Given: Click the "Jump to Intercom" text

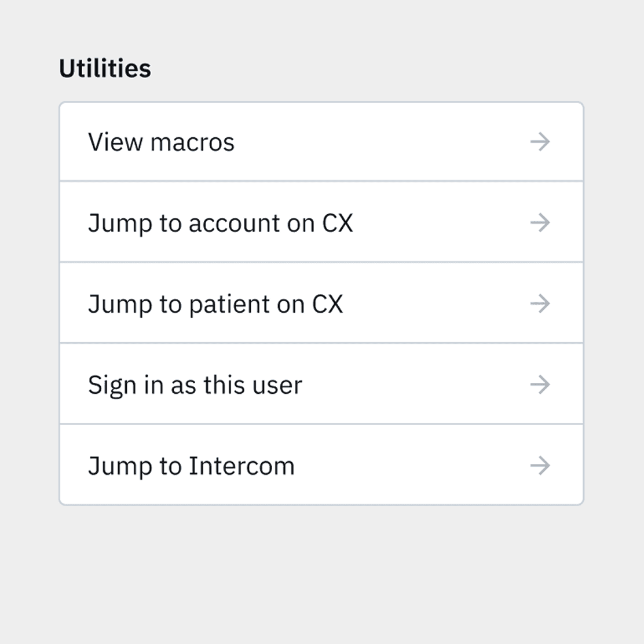Looking at the screenshot, I should point(191,467).
